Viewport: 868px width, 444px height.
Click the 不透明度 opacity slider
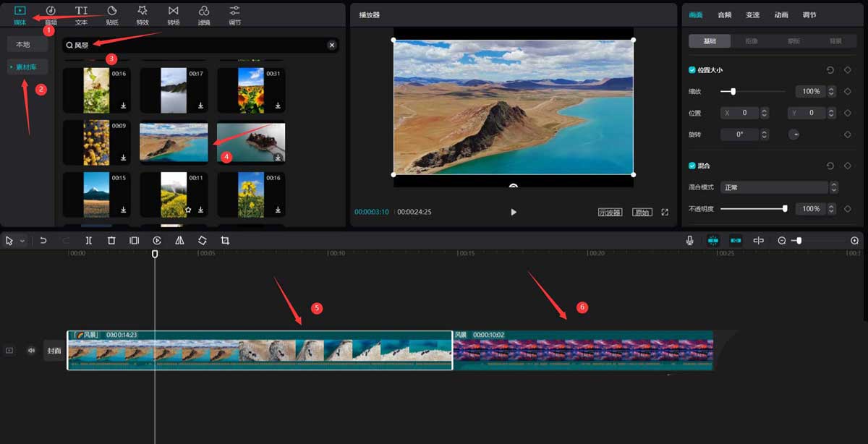point(752,209)
